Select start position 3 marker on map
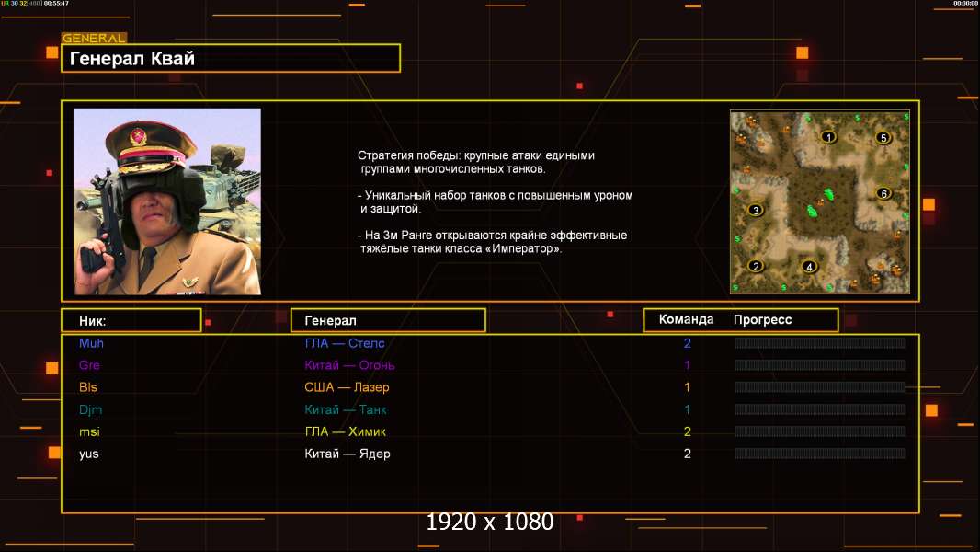Screen dimensions: 980x552 pos(756,210)
